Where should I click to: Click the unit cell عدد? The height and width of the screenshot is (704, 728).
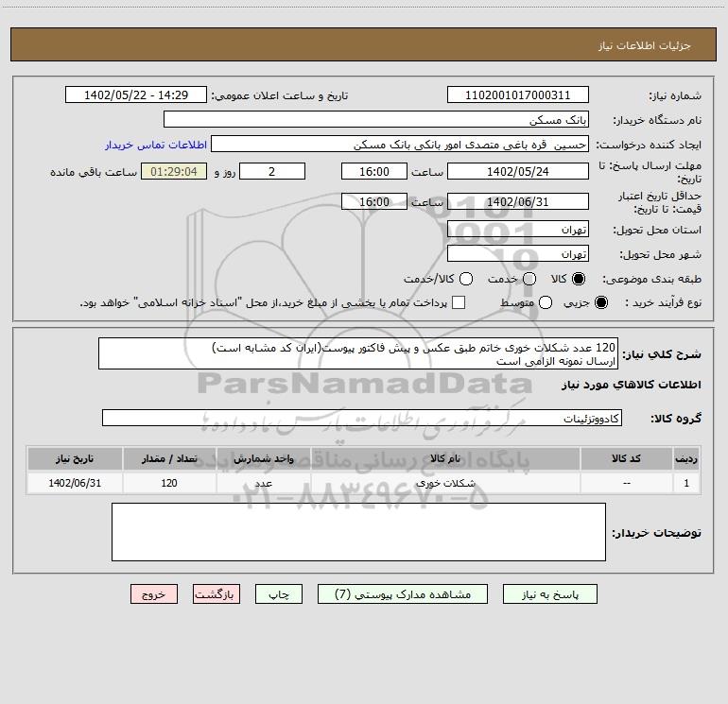(x=263, y=483)
